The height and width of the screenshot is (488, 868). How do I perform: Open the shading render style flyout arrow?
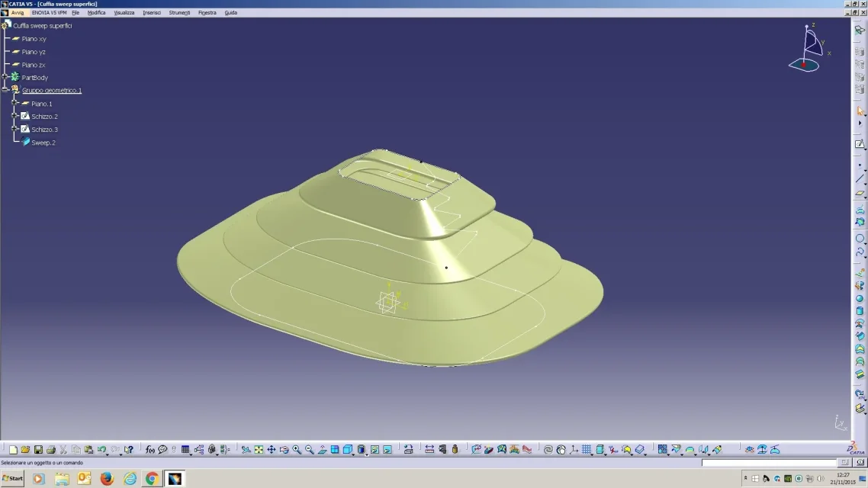point(366,453)
